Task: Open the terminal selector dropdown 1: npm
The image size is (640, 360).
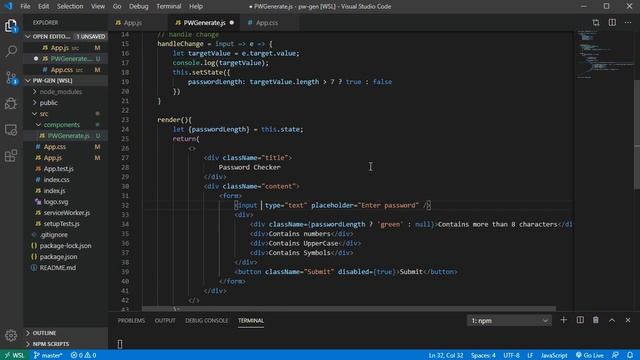Action: 509,321
